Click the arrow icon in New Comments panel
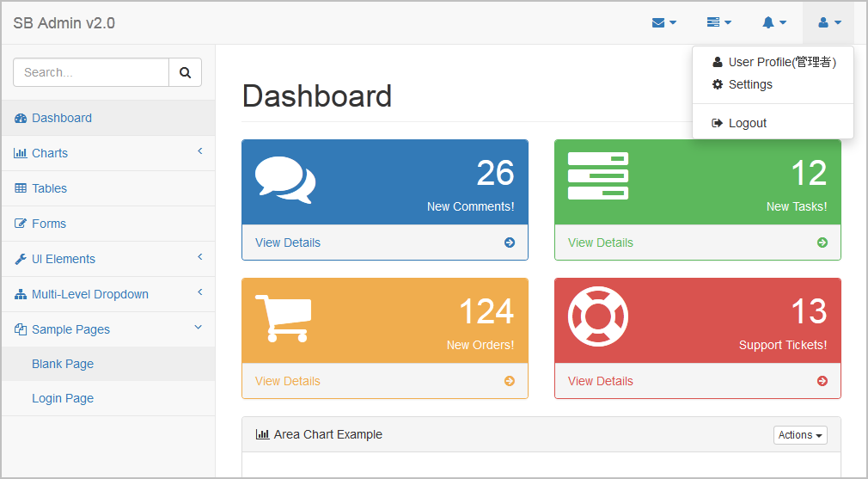This screenshot has height=479, width=868. click(510, 243)
